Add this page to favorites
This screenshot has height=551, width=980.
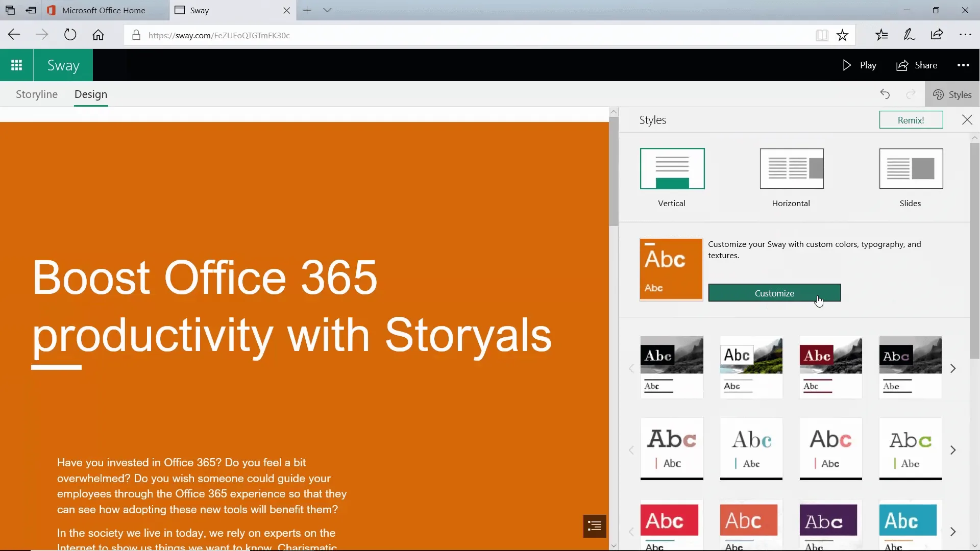coord(842,35)
